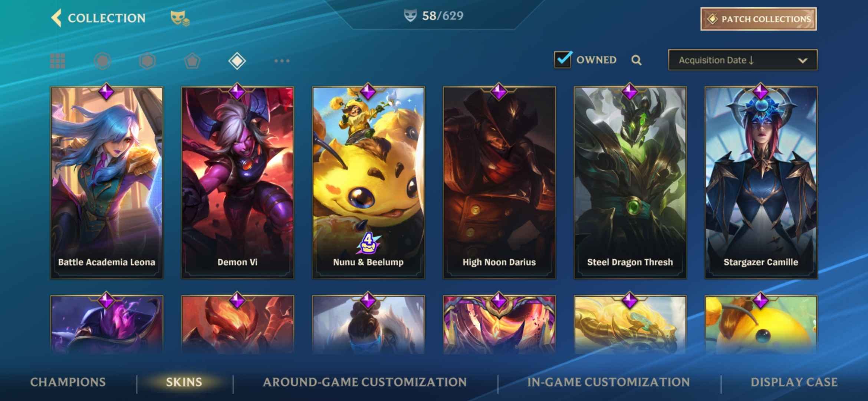This screenshot has width=868, height=401.
Task: Open In-Game Customization tab
Action: coord(608,382)
